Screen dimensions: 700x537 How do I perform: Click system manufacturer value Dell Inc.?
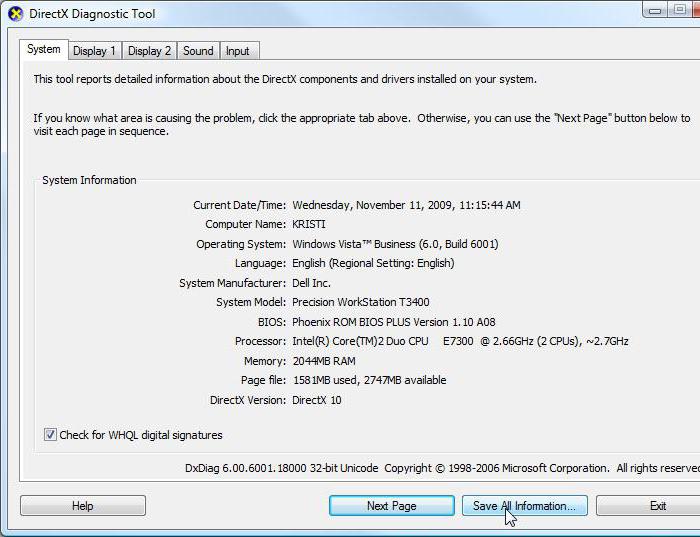pyautogui.click(x=311, y=283)
